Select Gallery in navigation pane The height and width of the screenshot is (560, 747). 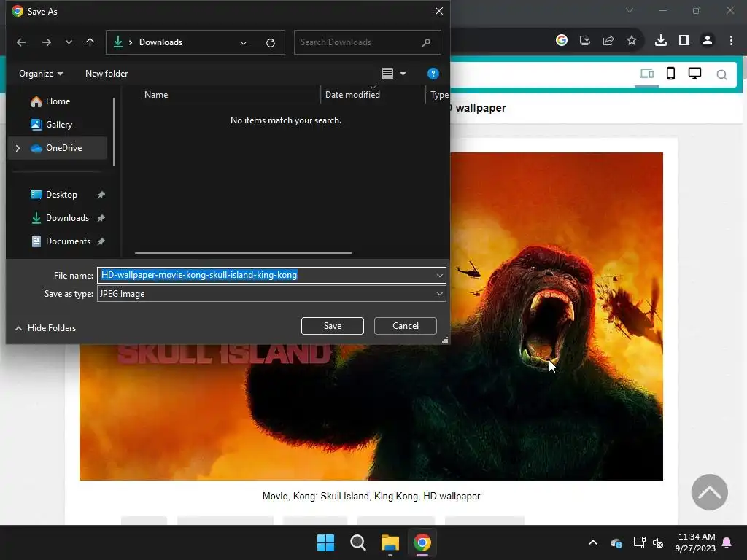coord(58,125)
